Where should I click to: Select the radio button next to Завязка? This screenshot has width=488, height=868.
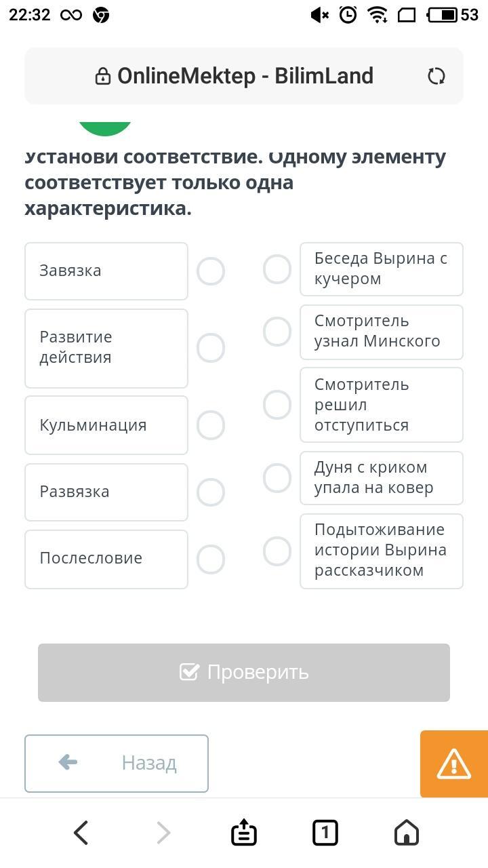click(211, 271)
